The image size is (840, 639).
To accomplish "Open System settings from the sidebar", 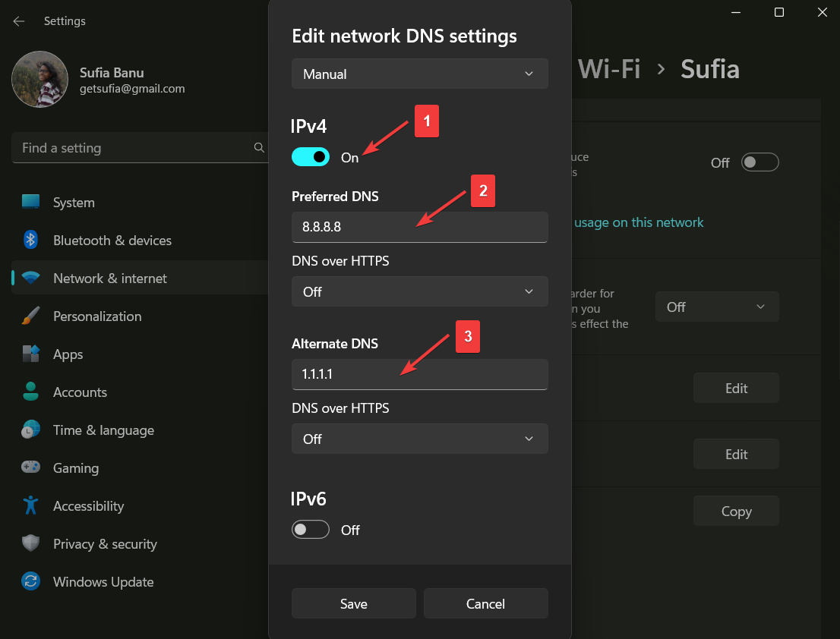I will [31, 202].
